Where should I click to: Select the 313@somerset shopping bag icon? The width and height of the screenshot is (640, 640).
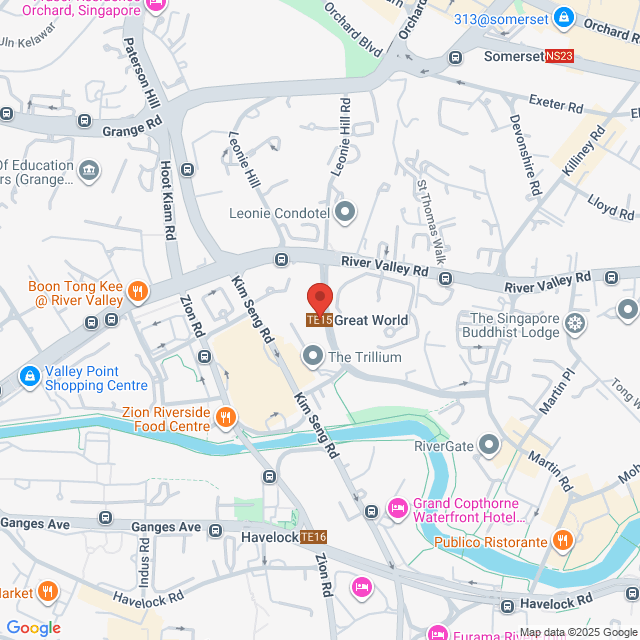tap(564, 18)
